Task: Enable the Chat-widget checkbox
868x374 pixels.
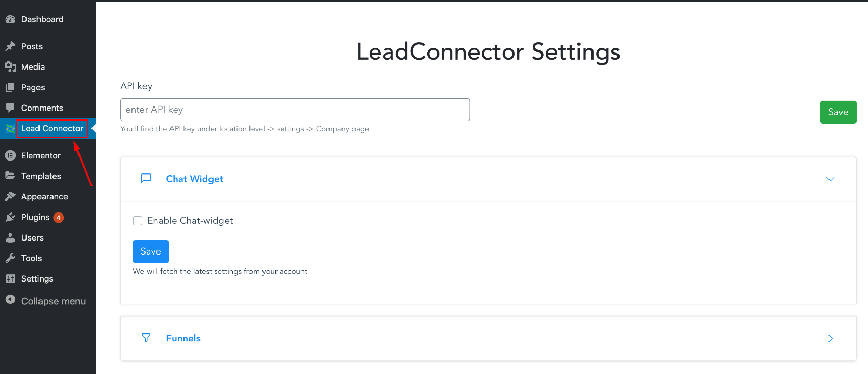Action: coord(138,221)
